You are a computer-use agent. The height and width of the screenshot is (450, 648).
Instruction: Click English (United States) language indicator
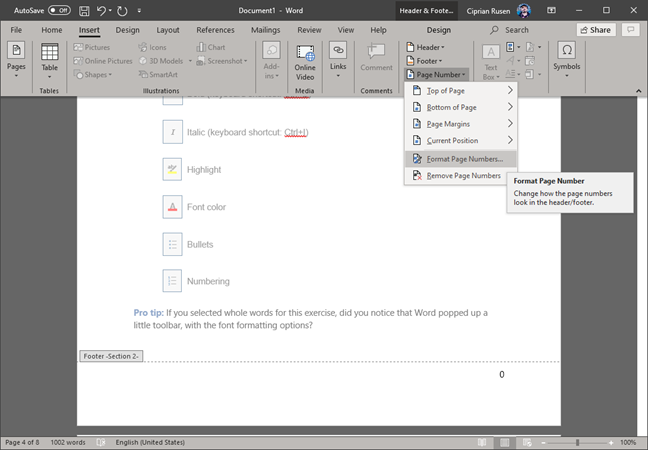(150, 442)
